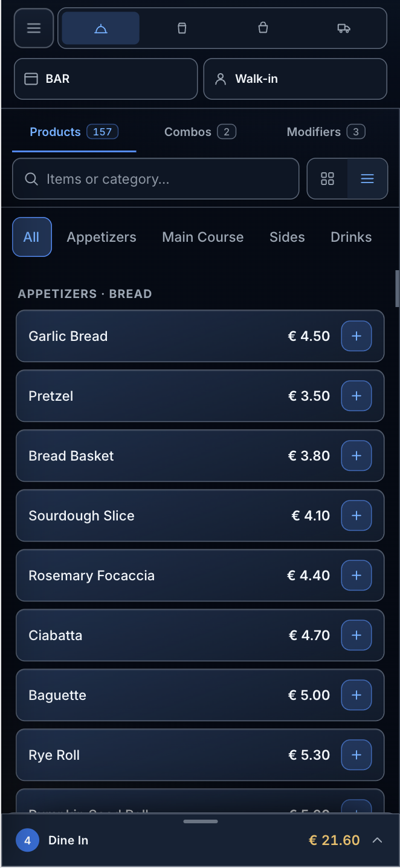
Task: Add Baguette to the order
Action: [x=356, y=695]
